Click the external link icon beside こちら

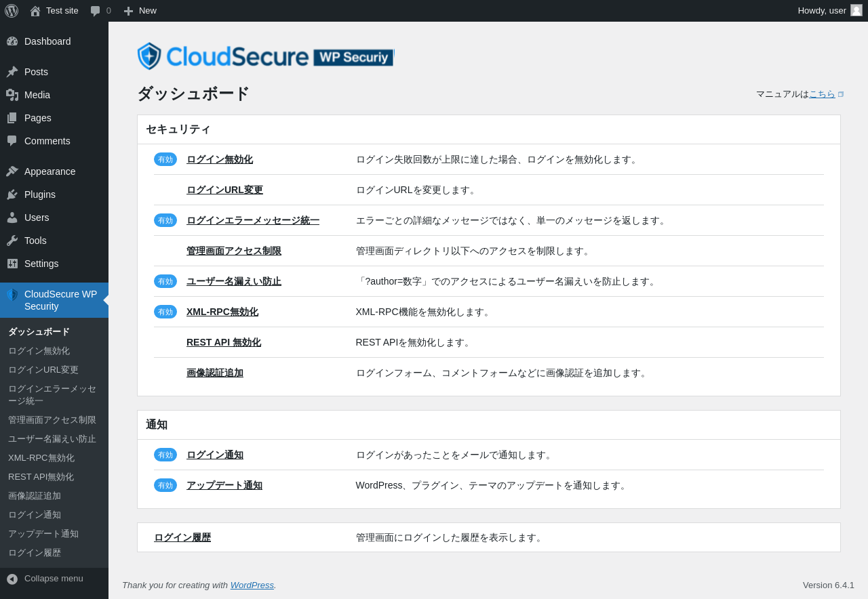pos(841,94)
